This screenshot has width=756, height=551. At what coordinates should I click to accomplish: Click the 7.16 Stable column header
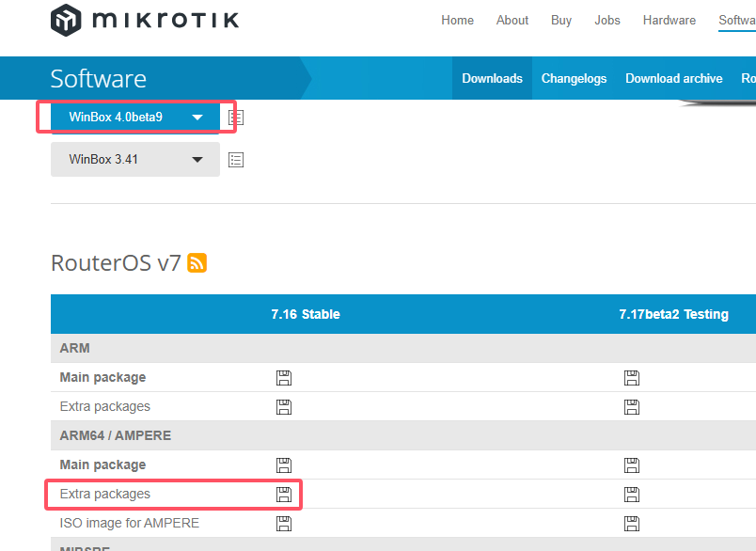[306, 314]
